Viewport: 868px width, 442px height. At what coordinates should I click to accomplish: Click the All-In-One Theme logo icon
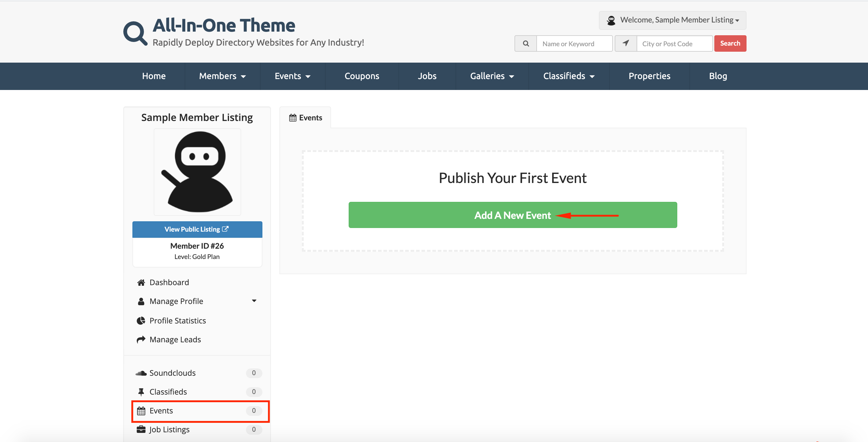(135, 33)
